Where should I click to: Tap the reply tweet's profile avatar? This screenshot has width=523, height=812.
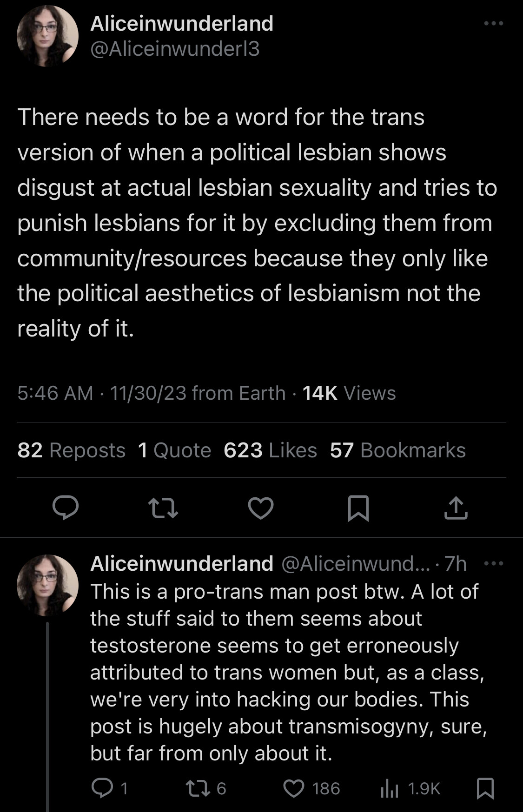point(47,585)
